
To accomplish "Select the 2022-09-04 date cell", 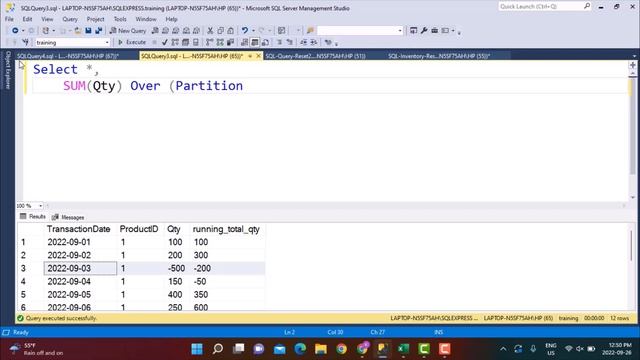I will pos(80,281).
